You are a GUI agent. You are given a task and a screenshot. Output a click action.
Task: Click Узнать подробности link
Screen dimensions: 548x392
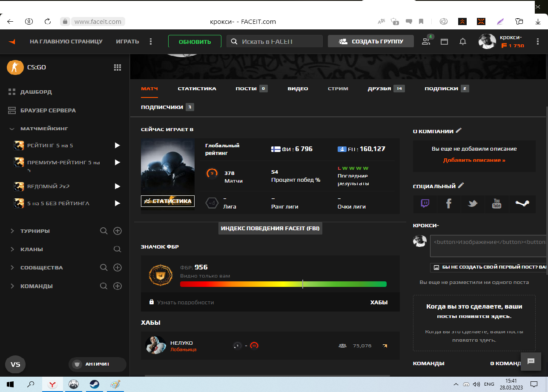(x=185, y=302)
